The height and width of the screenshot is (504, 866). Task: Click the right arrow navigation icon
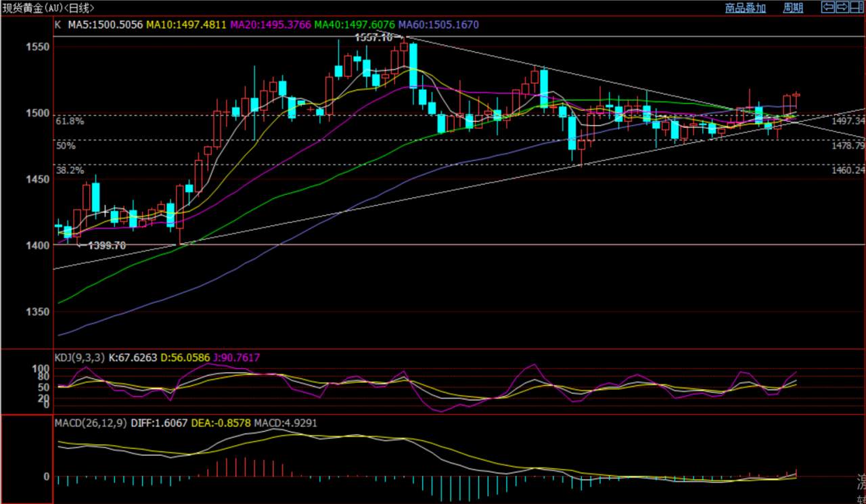[x=842, y=7]
